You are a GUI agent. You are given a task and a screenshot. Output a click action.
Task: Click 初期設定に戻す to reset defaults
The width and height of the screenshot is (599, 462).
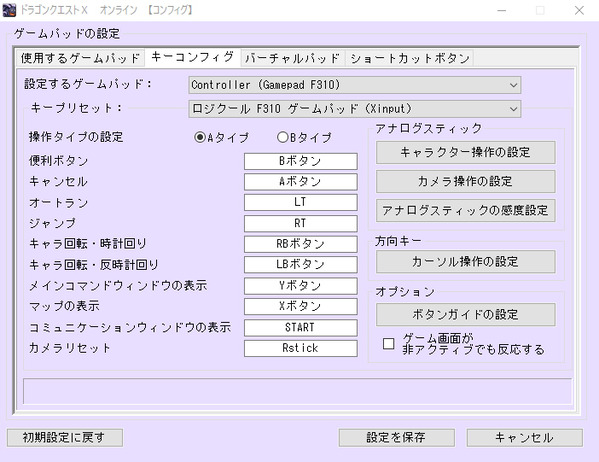[x=65, y=437]
